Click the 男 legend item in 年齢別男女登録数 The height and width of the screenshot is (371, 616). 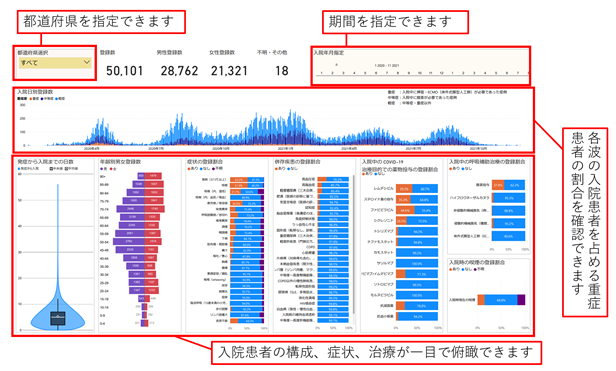tap(104, 169)
